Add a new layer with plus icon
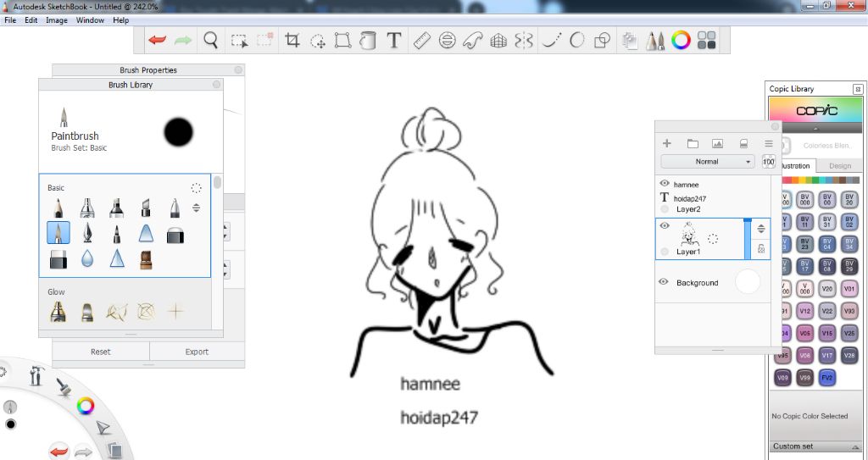 pos(667,143)
